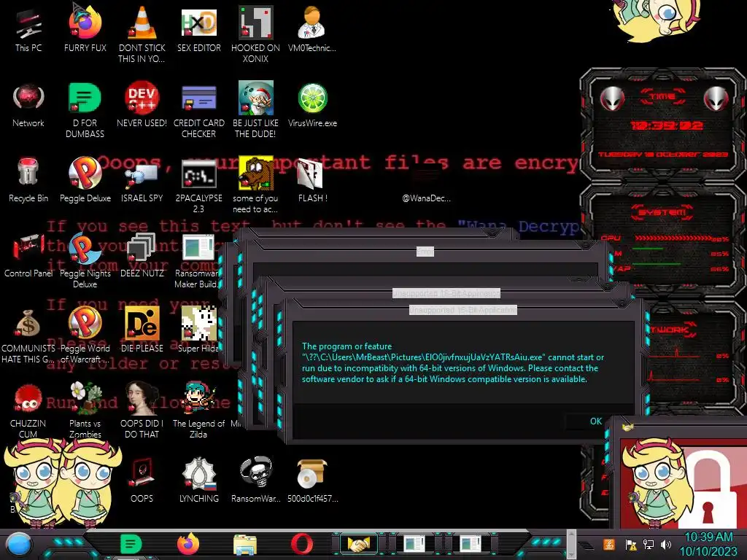Launch Firefox from the taskbar
This screenshot has width=747, height=560.
point(188,544)
